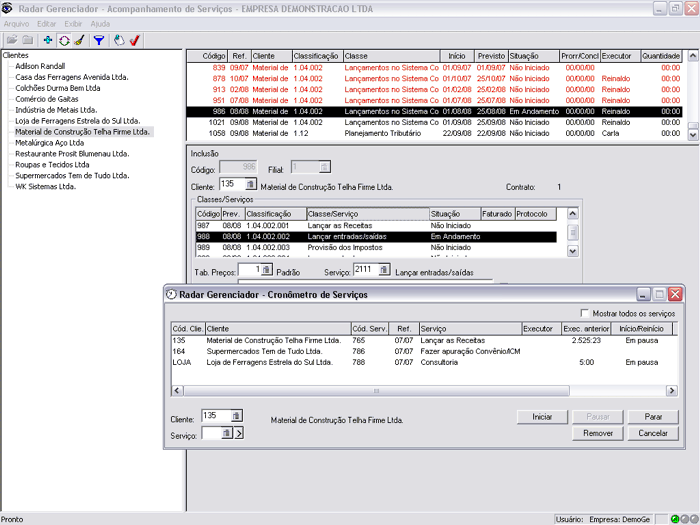
Task: Click the hand stopwatch toolbar icon
Action: click(x=119, y=40)
